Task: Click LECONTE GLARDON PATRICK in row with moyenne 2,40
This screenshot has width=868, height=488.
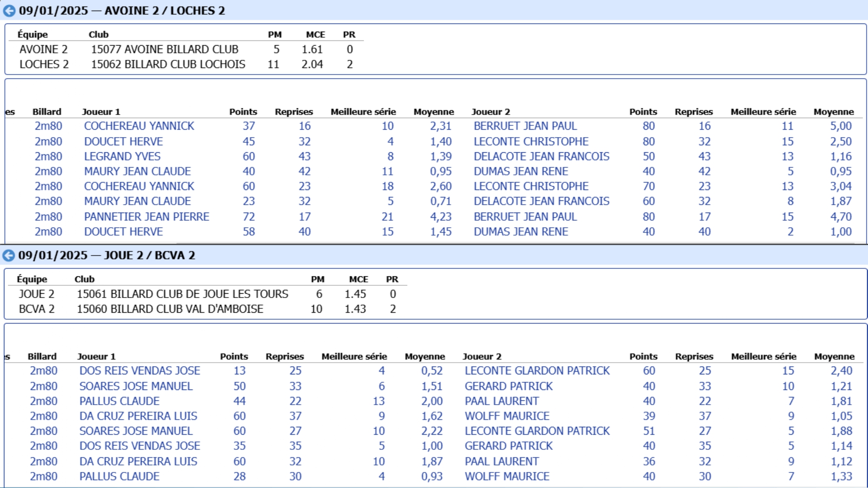Action: (x=537, y=371)
